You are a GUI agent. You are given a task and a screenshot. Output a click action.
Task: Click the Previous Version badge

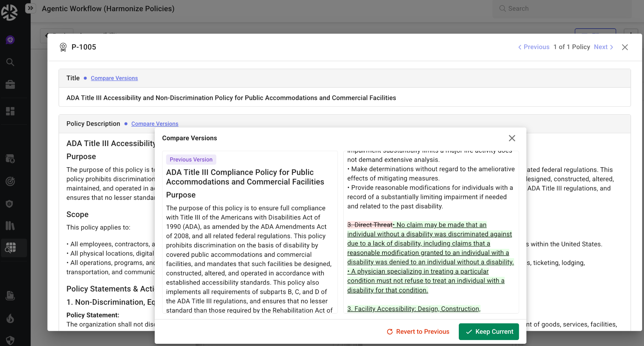[x=191, y=159]
